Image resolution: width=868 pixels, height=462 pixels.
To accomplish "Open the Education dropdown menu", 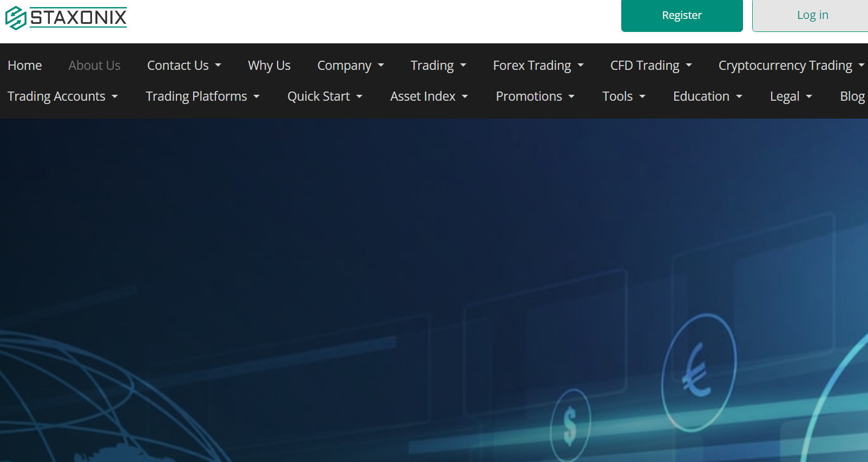I will click(x=707, y=96).
